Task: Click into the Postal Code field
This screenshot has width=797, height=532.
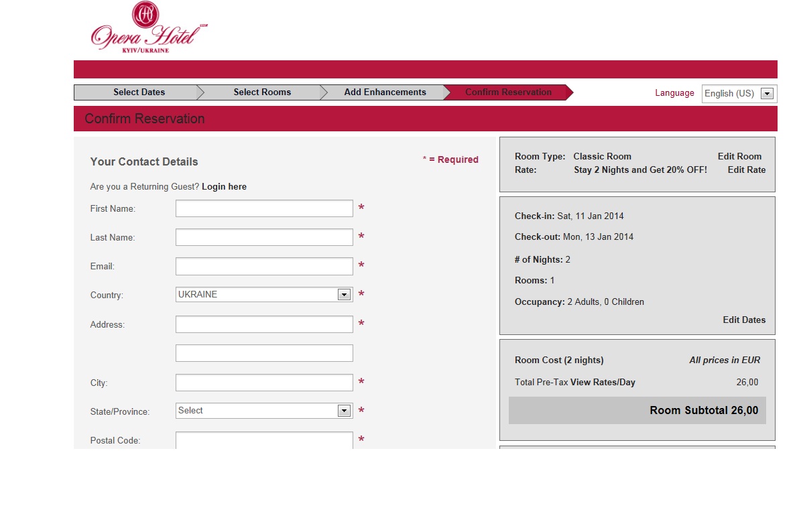Action: click(264, 440)
